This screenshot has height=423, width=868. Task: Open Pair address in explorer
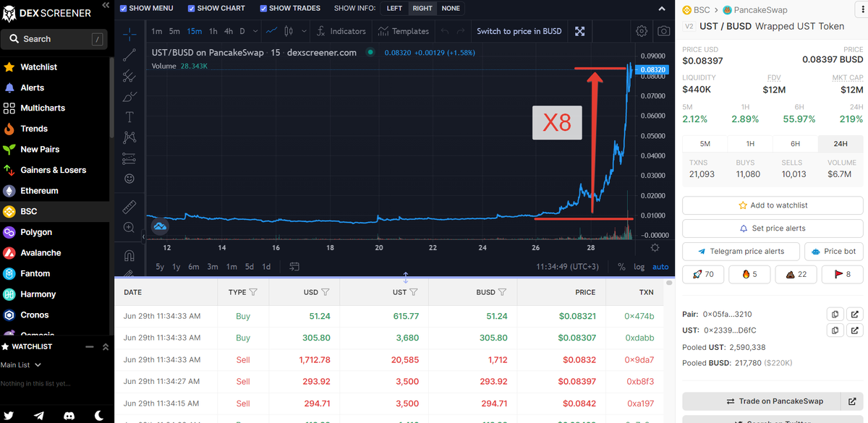pyautogui.click(x=854, y=315)
